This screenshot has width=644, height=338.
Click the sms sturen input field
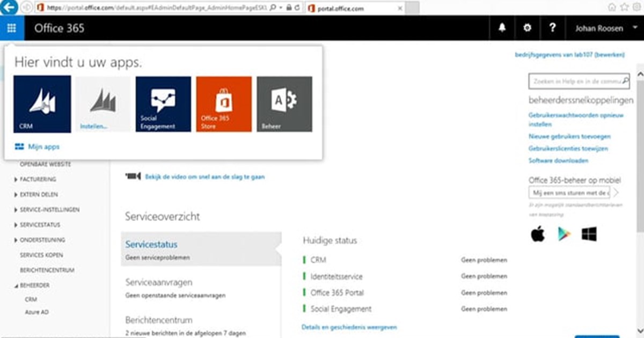(x=570, y=193)
